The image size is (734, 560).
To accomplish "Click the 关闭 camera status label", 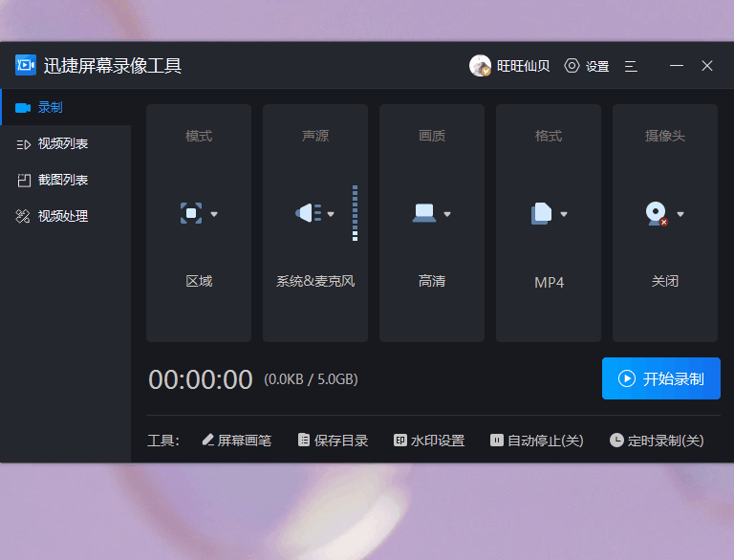I will point(665,281).
